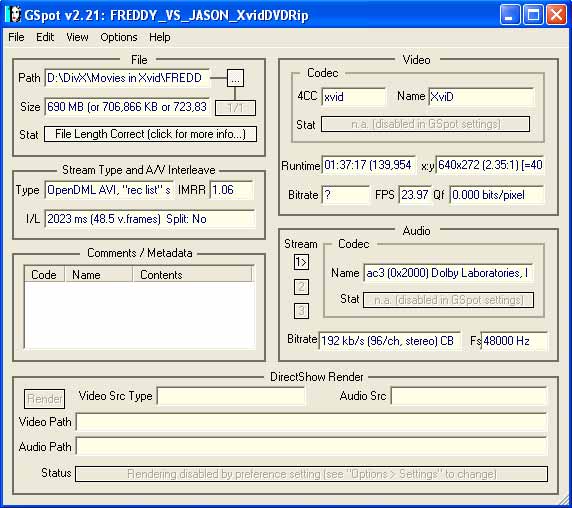Click the Name column header in Comments
The width and height of the screenshot is (572, 508).
tap(98, 274)
